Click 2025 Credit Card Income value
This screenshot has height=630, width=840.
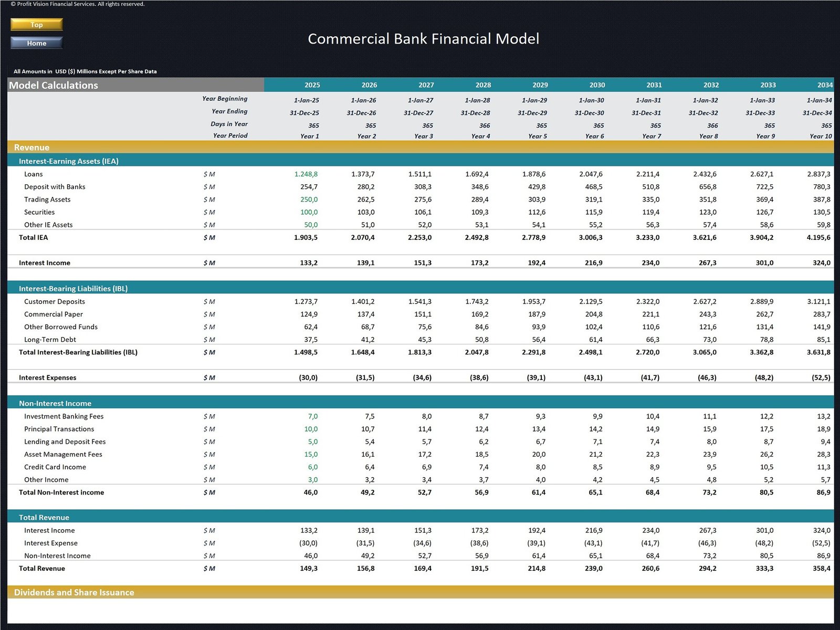click(x=312, y=467)
